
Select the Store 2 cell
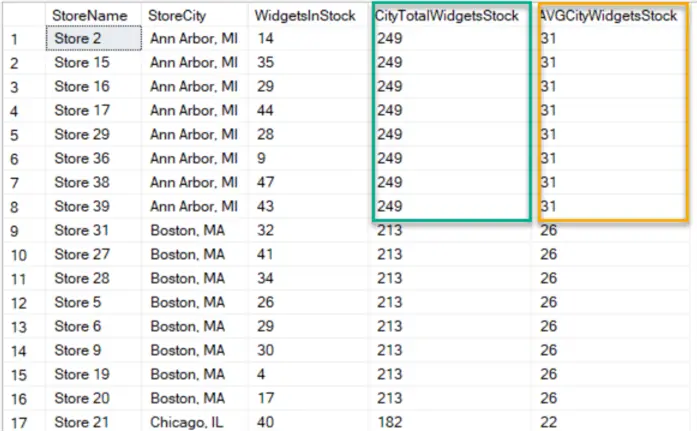[93, 38]
